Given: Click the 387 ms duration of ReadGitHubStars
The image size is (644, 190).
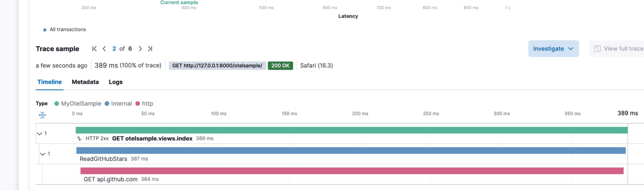Looking at the screenshot, I should (x=139, y=159).
